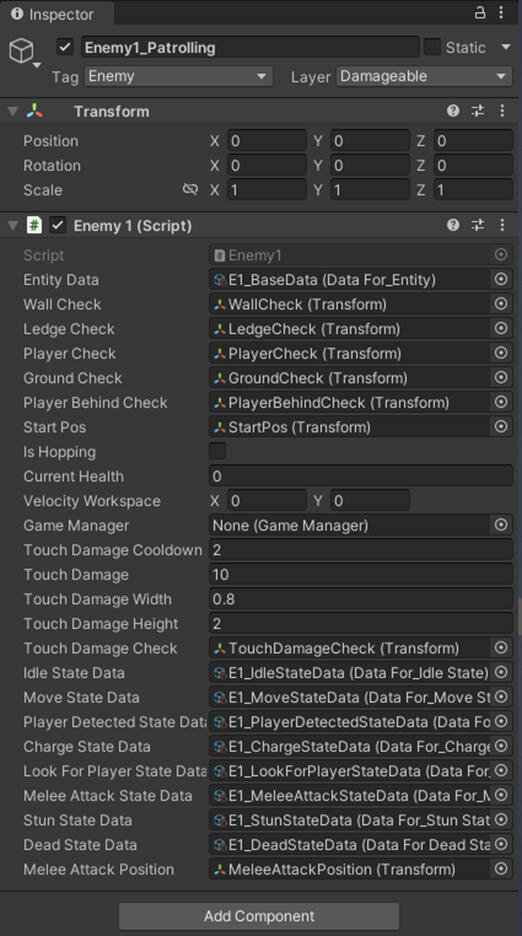Open the Tag dropdown showing Enemy
Screen dimensions: 522x936
click(179, 76)
